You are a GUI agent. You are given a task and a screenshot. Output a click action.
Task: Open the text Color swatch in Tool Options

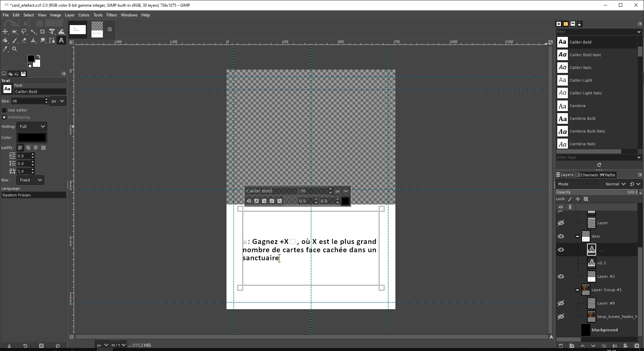point(32,138)
